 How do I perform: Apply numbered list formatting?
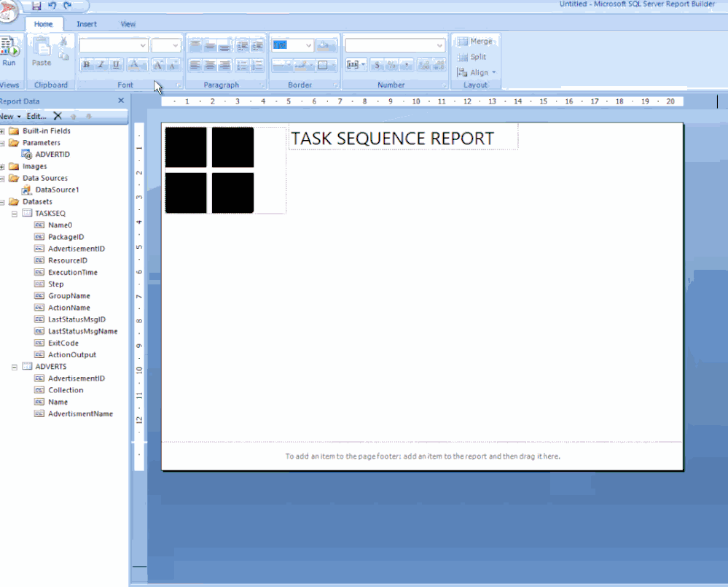(257, 65)
